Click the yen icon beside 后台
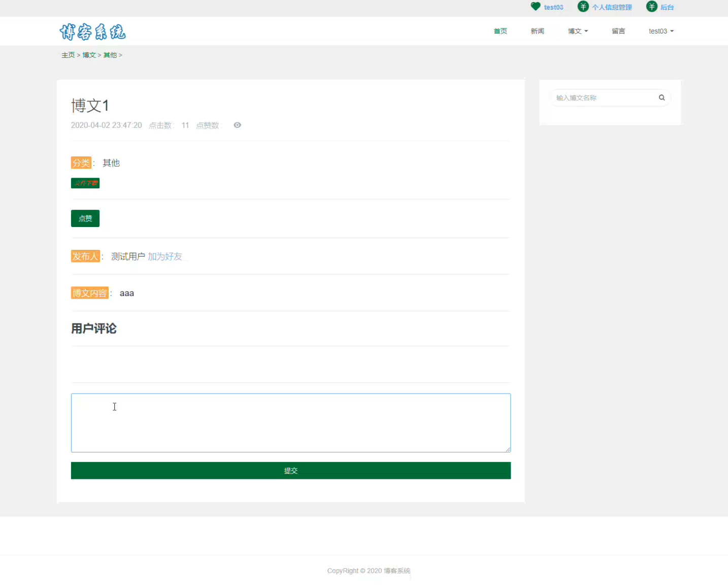Image resolution: width=728 pixels, height=587 pixels. point(652,7)
